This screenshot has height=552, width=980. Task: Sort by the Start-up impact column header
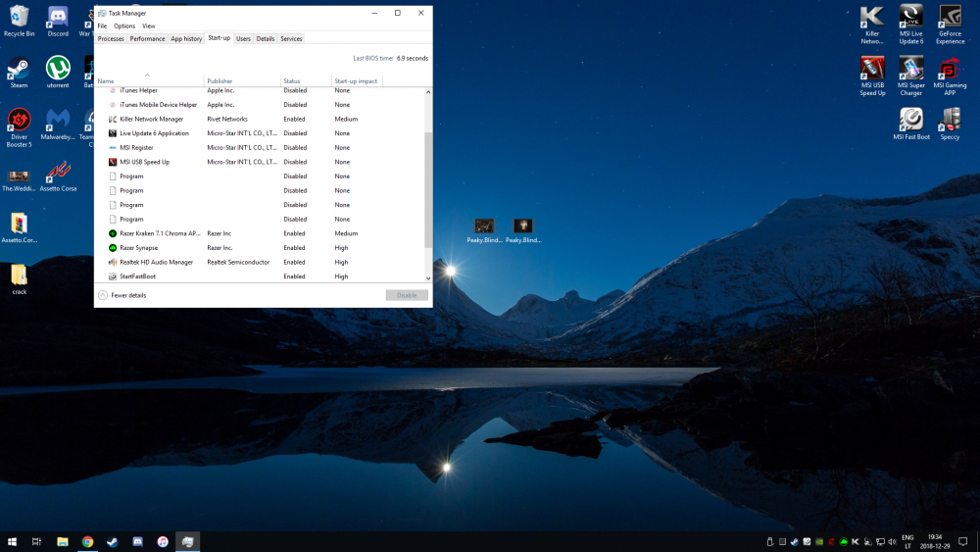pos(356,80)
